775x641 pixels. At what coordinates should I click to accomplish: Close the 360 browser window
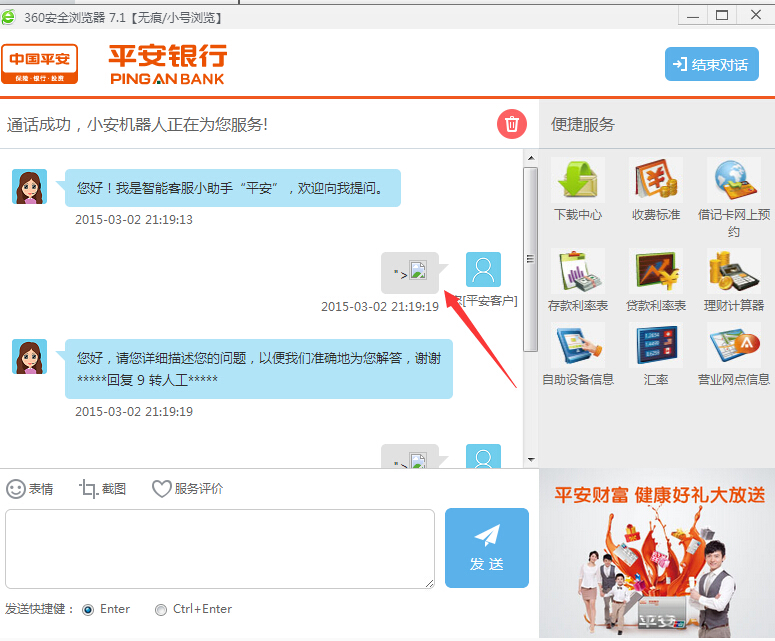tap(756, 15)
